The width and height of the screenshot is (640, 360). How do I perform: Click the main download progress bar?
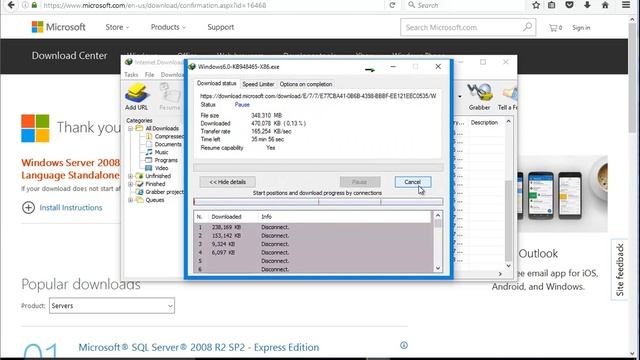point(318,167)
